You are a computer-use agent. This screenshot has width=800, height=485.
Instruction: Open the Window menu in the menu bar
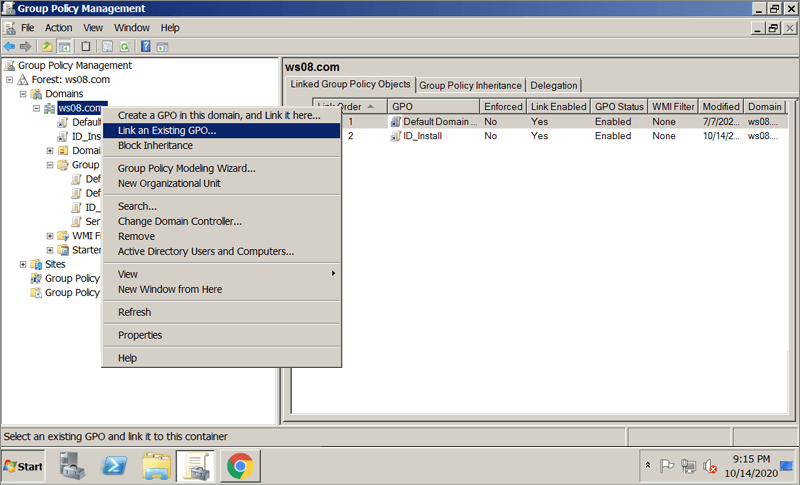point(132,28)
